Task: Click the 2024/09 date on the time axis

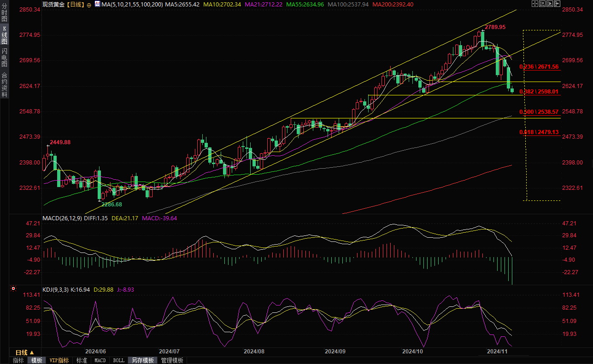Action: coord(335,351)
